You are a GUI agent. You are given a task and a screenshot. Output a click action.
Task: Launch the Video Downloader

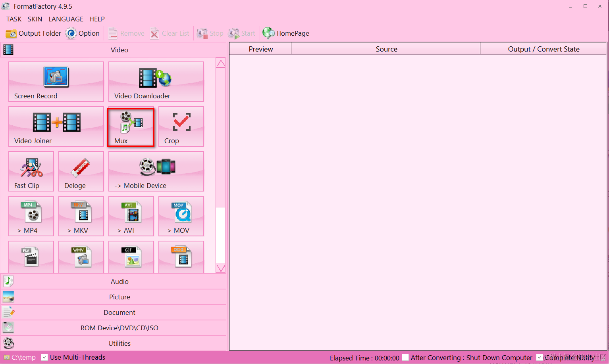coord(156,82)
